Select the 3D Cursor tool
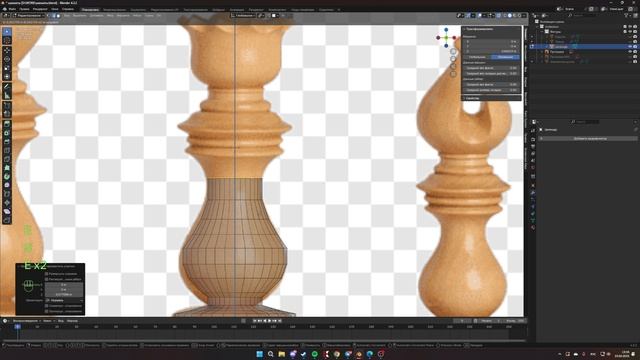 7,40
